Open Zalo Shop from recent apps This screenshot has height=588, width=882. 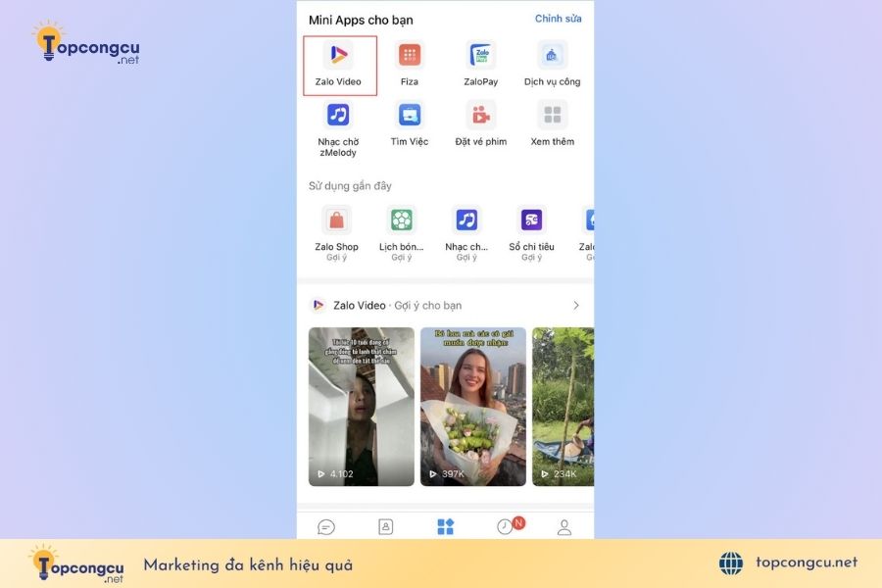pos(336,233)
